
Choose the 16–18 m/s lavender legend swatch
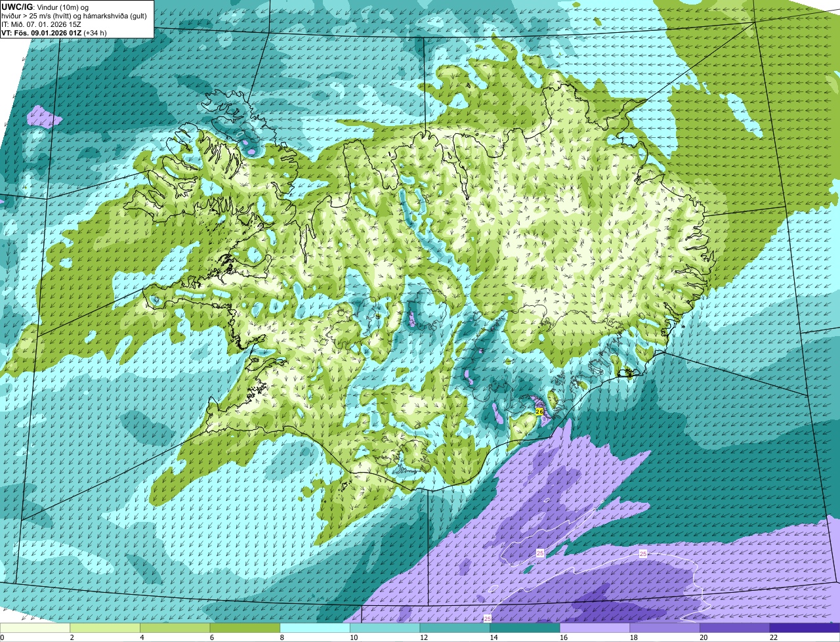595,628
